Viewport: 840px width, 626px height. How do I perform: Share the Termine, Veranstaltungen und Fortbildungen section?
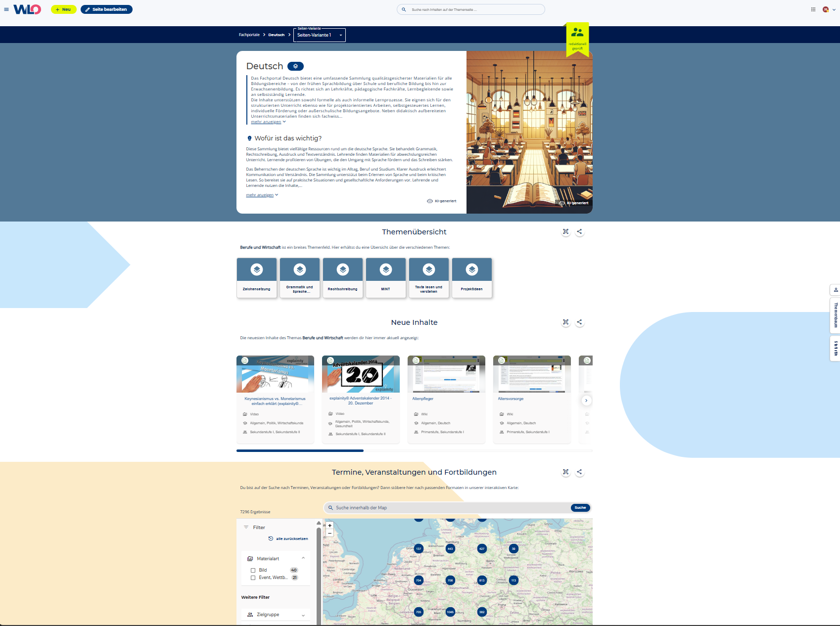point(579,472)
